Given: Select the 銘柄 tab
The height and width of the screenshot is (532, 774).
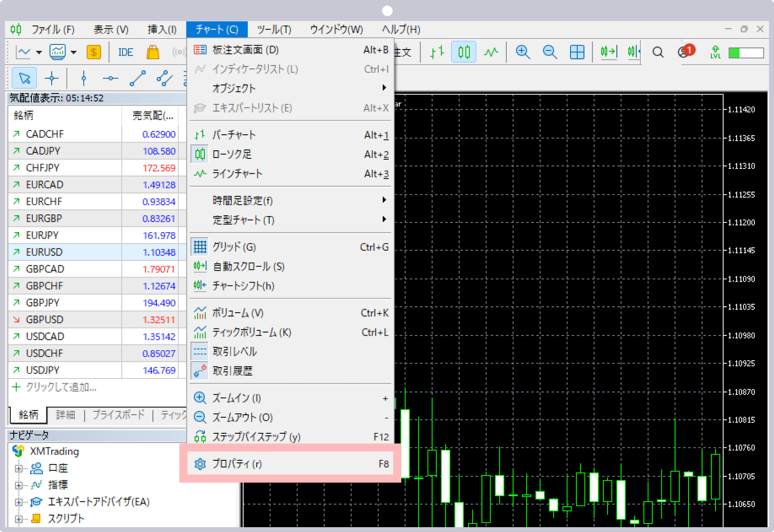Looking at the screenshot, I should pos(28,415).
